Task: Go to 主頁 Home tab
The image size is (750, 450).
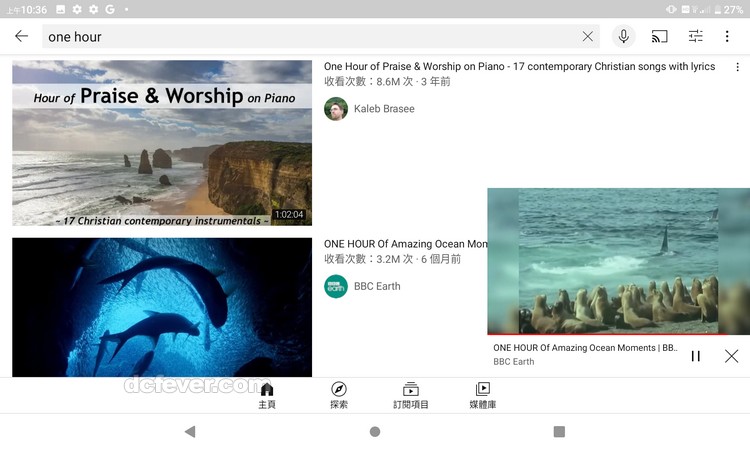Action: [267, 395]
